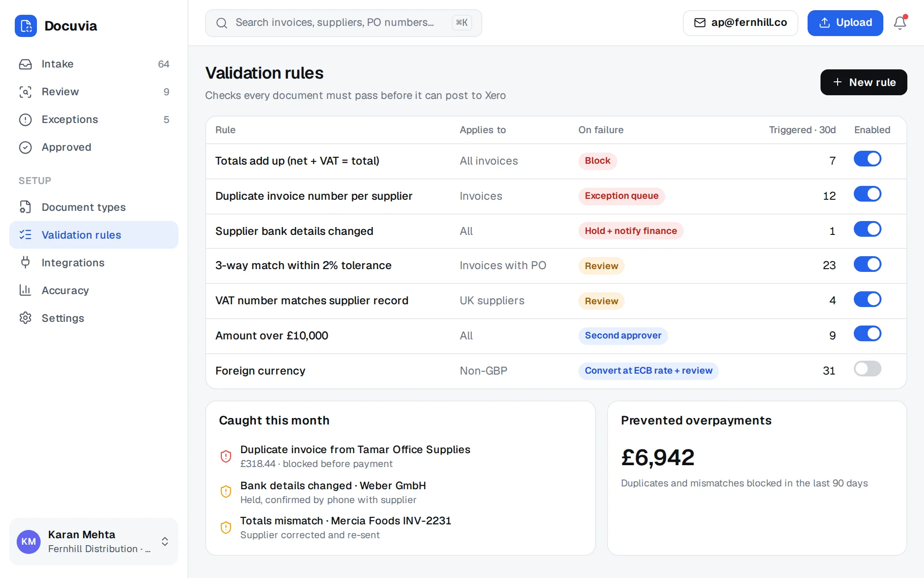Focus the invoice search field

[x=343, y=23]
